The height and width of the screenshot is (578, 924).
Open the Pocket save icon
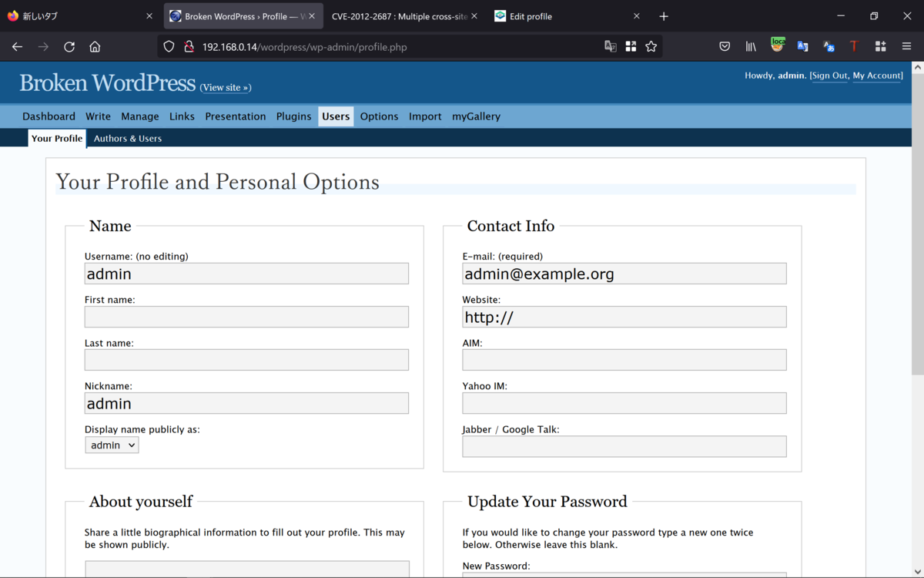click(725, 47)
